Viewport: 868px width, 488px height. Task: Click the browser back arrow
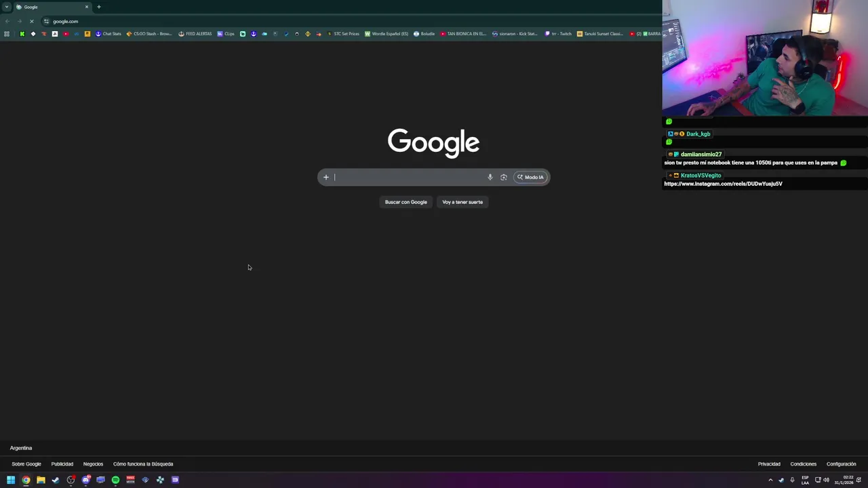pyautogui.click(x=7, y=21)
